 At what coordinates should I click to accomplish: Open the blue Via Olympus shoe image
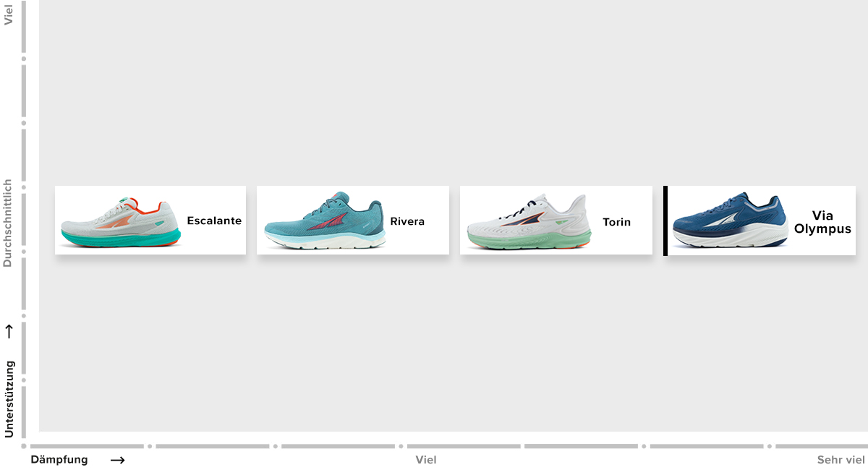(x=731, y=221)
